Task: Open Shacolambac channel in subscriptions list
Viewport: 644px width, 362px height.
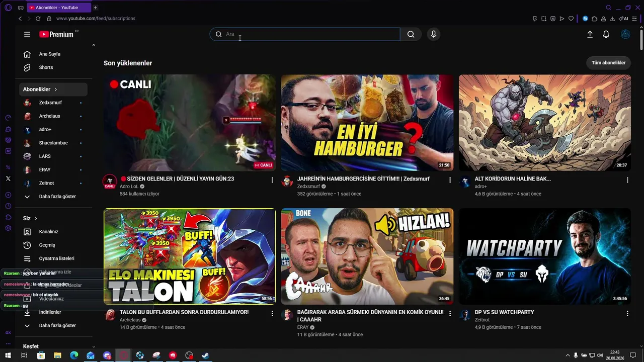Action: (53, 143)
